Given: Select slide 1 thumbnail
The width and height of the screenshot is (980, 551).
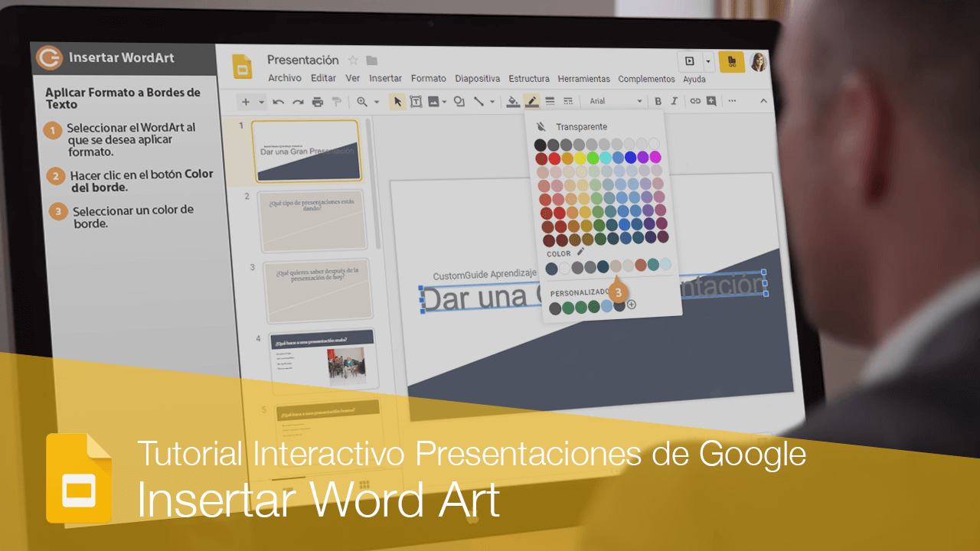Looking at the screenshot, I should [x=306, y=151].
